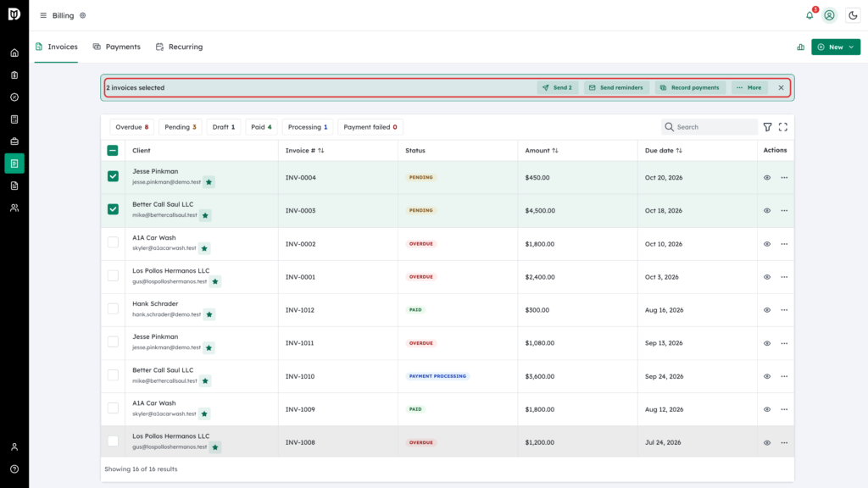Sort the table by Invoice # column

pyautogui.click(x=304, y=151)
